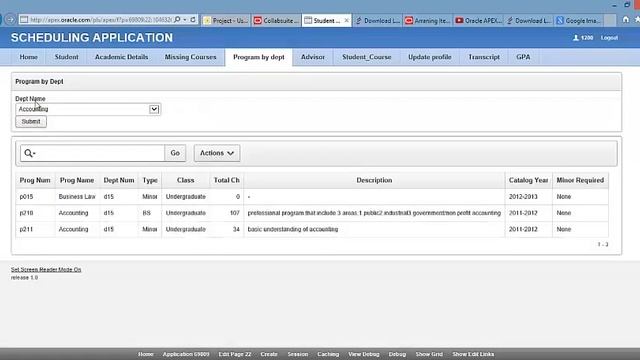The image size is (640, 360).
Task: Click Edit Page 22 in developer toolbar
Action: pyautogui.click(x=235, y=354)
